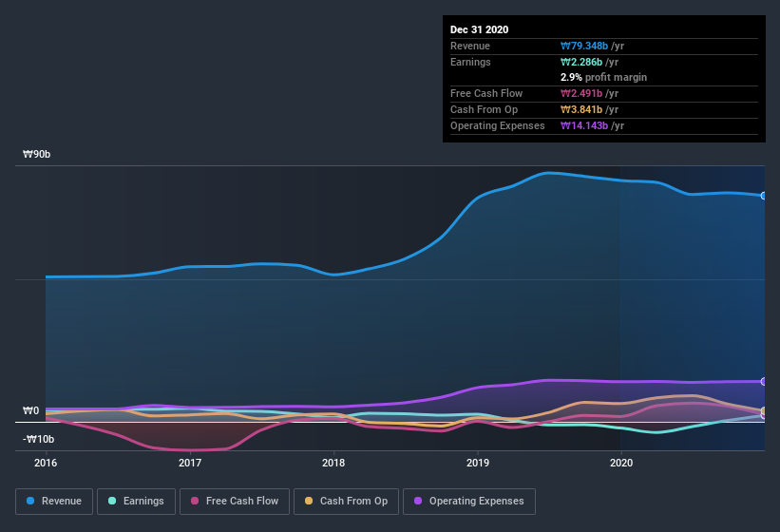Click the 2.9% profit margin text

[x=603, y=77]
